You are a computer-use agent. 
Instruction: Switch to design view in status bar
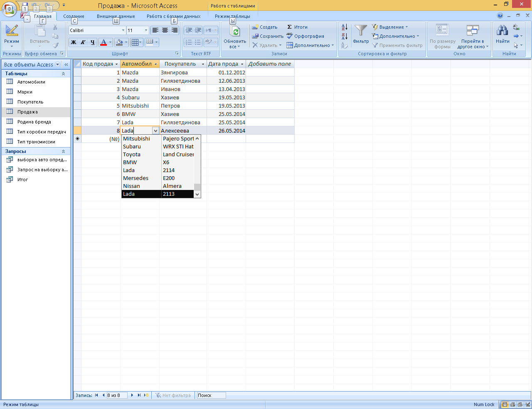pos(527,404)
